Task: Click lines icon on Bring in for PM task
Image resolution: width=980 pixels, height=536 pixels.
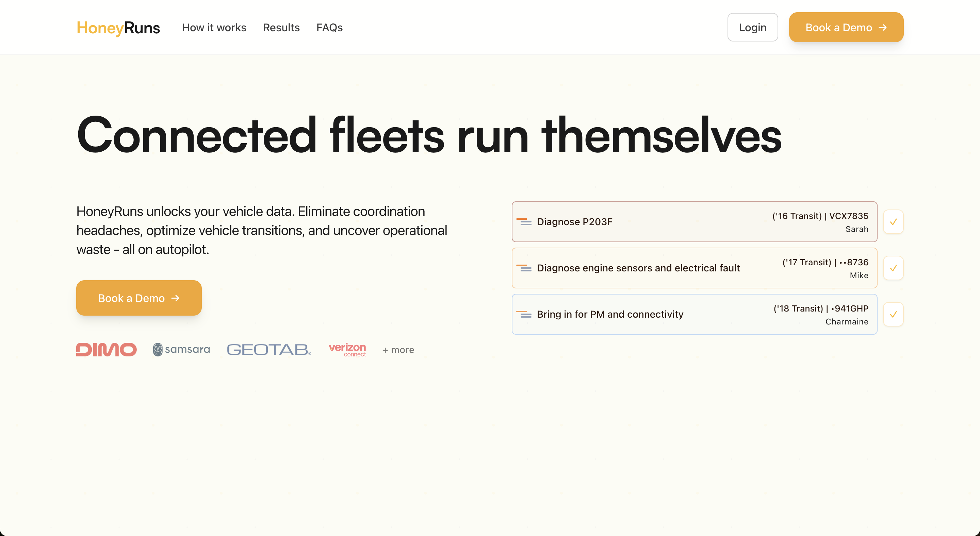Action: tap(523, 314)
